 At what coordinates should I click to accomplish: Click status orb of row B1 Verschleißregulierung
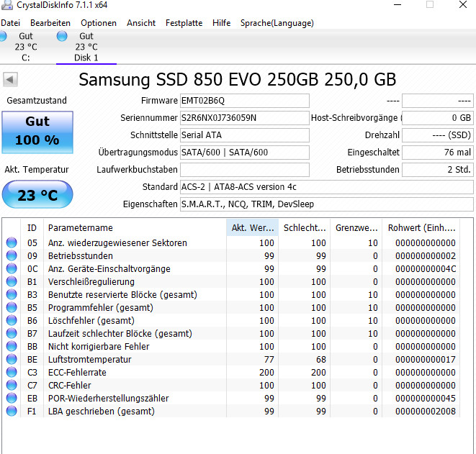pos(12,281)
